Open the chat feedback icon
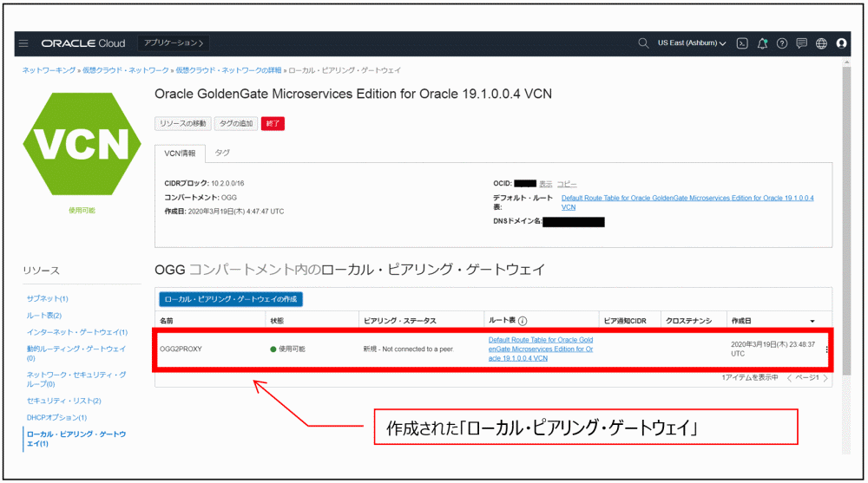This screenshot has height=483, width=868. 801,43
